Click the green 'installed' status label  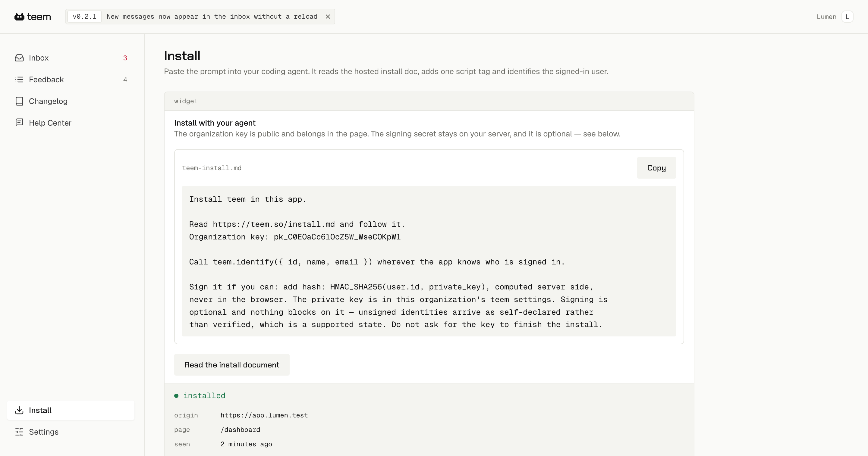coord(204,396)
